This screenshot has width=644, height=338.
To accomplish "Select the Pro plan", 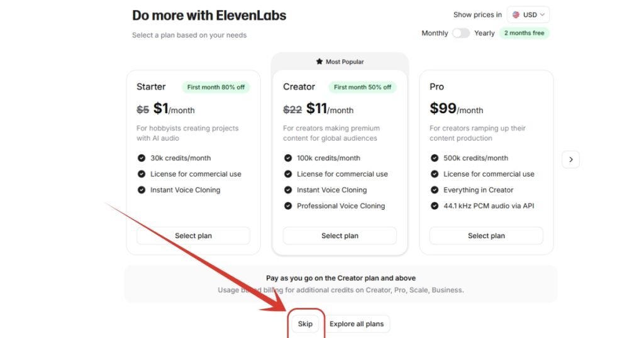I will [x=486, y=236].
